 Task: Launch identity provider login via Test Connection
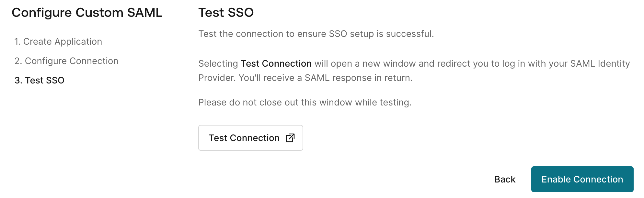[250, 137]
